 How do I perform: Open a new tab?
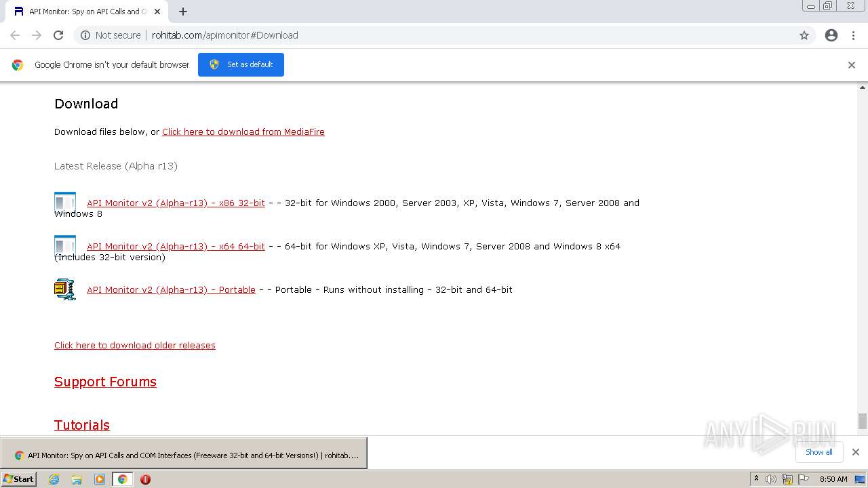coord(183,12)
